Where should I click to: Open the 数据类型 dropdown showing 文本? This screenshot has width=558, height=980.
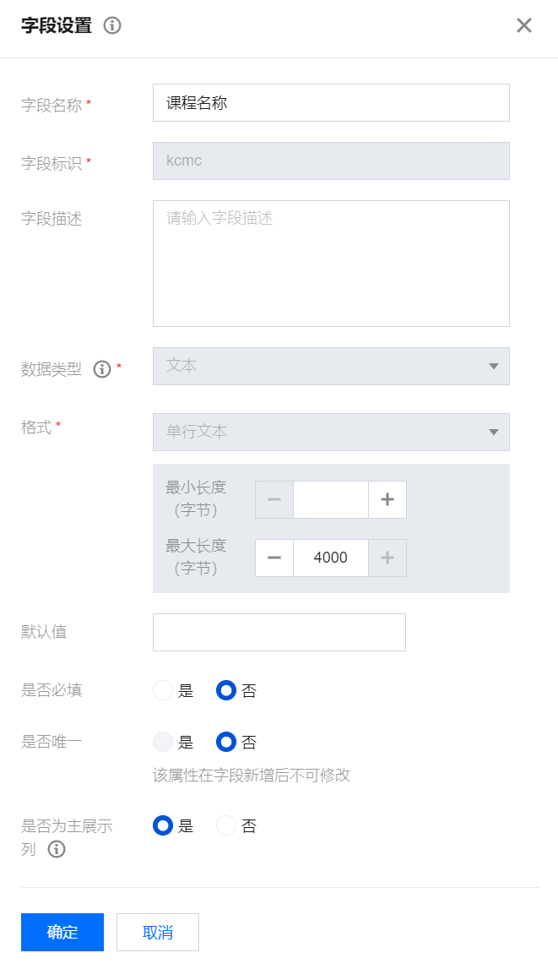pos(331,366)
